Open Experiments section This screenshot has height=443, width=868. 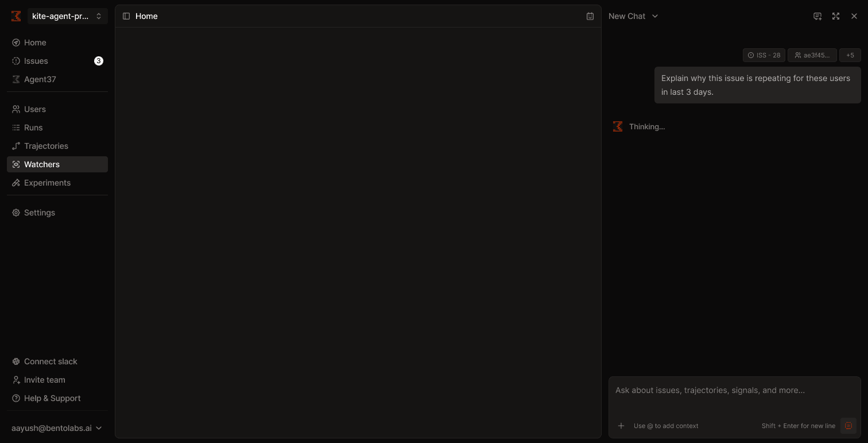pos(57,183)
